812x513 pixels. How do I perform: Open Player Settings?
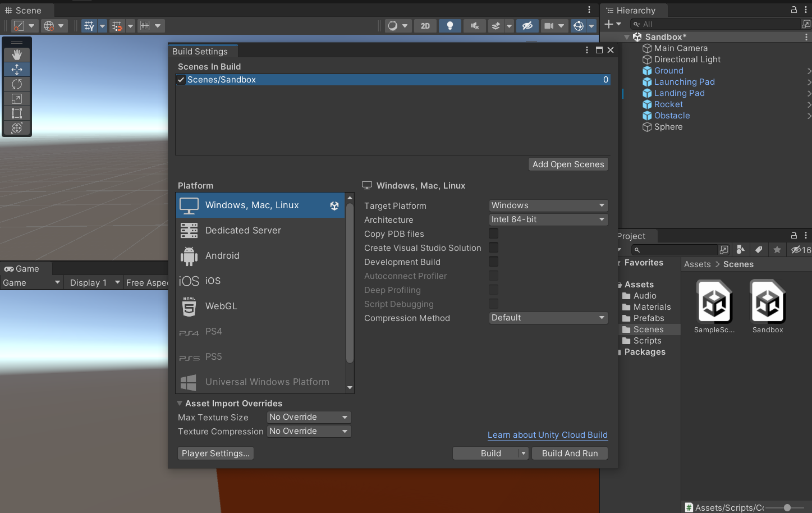coord(215,454)
